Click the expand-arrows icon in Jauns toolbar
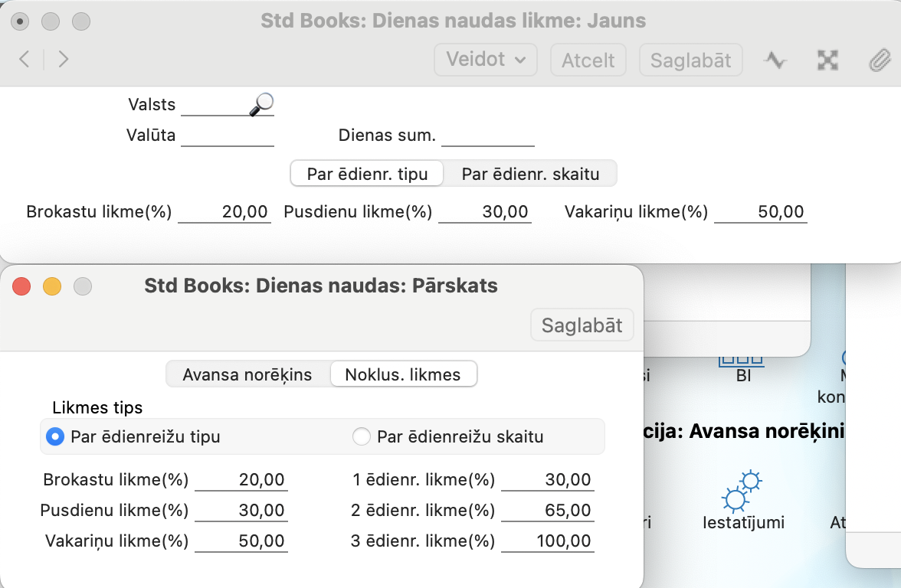Screen dimensions: 901x588 [827, 60]
